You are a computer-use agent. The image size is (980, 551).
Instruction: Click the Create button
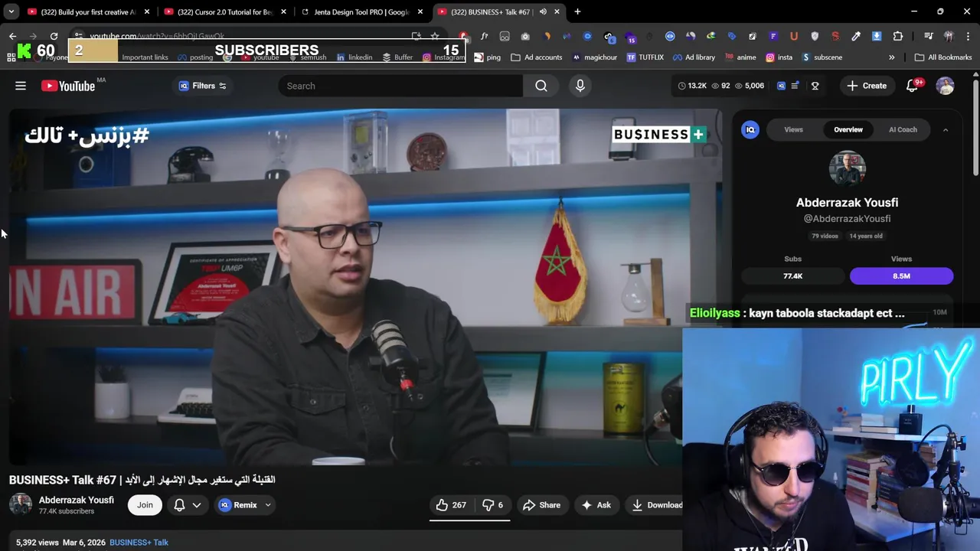(867, 86)
